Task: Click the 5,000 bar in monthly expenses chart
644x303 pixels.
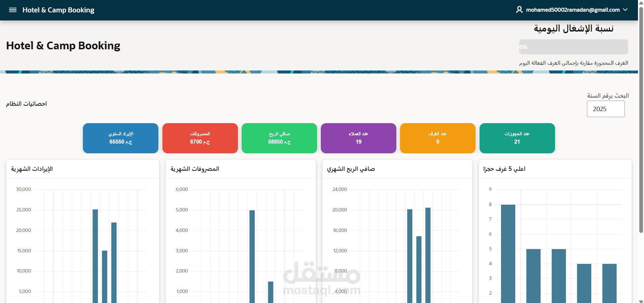Action: (252, 256)
